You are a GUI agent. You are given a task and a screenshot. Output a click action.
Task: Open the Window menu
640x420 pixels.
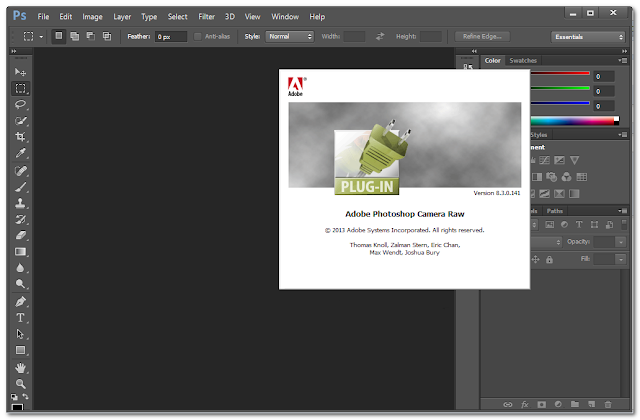(x=285, y=17)
